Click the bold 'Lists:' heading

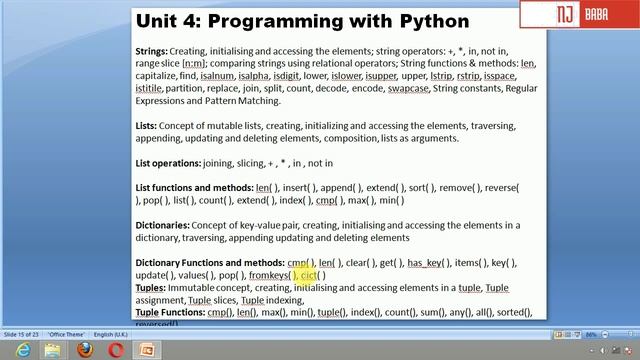click(x=146, y=126)
